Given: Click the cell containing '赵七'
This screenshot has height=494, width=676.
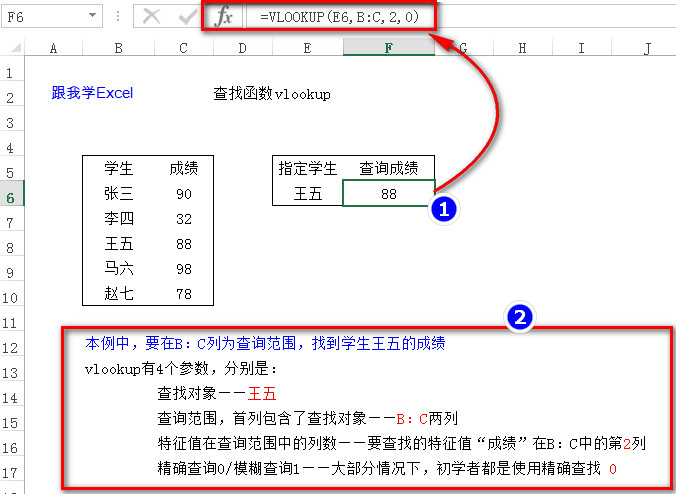Looking at the screenshot, I should (x=119, y=294).
